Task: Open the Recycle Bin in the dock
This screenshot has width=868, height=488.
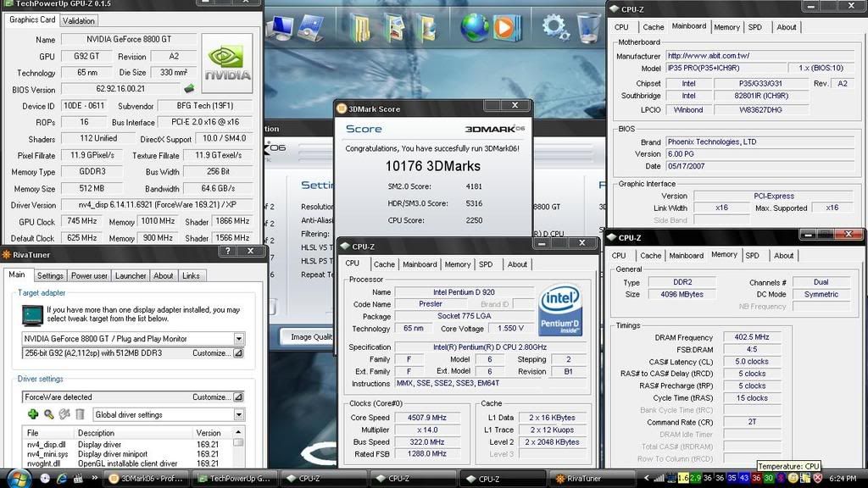Action: (588, 27)
